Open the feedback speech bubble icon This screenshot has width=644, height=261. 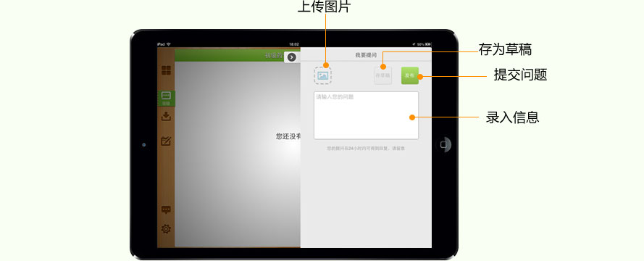pyautogui.click(x=166, y=210)
